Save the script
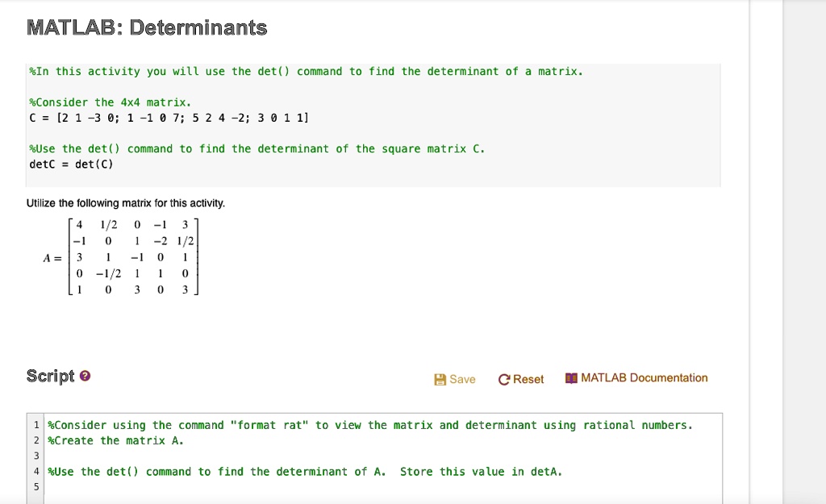The width and height of the screenshot is (826, 504). (455, 379)
